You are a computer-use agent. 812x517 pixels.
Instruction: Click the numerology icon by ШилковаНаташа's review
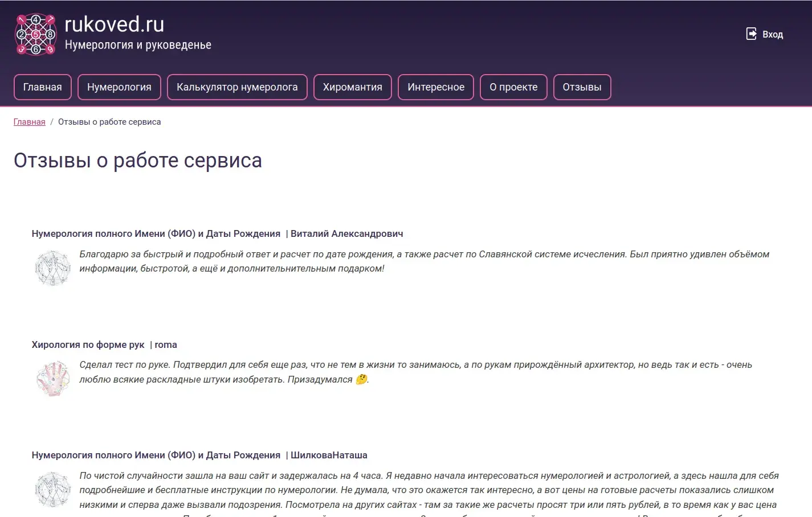click(x=52, y=489)
